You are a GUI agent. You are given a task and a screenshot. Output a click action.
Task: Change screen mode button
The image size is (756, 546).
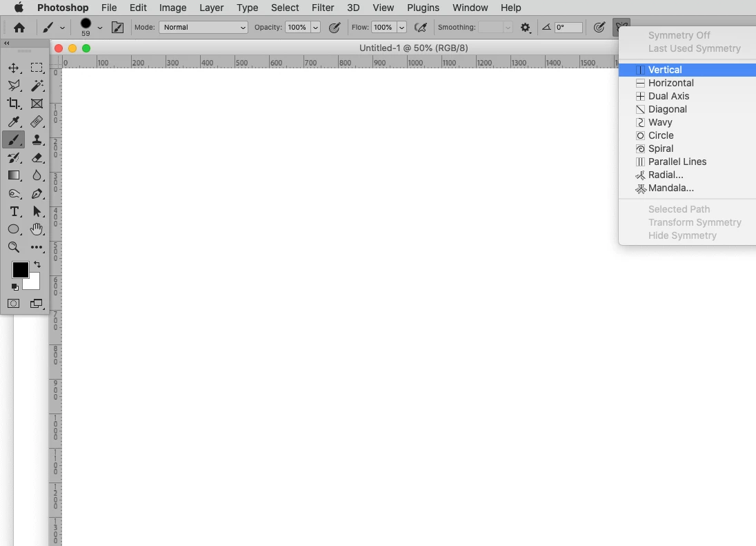pos(37,304)
